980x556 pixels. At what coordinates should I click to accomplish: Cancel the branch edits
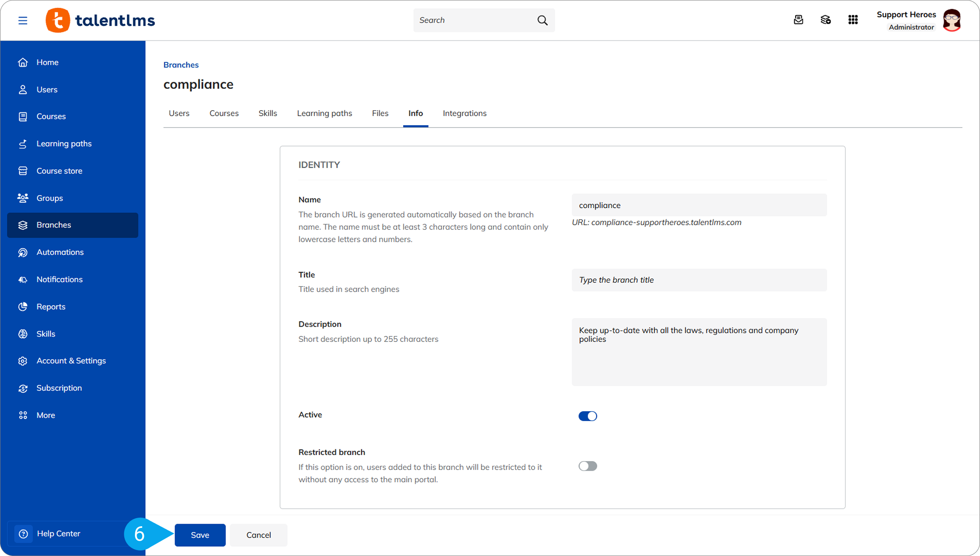(258, 535)
